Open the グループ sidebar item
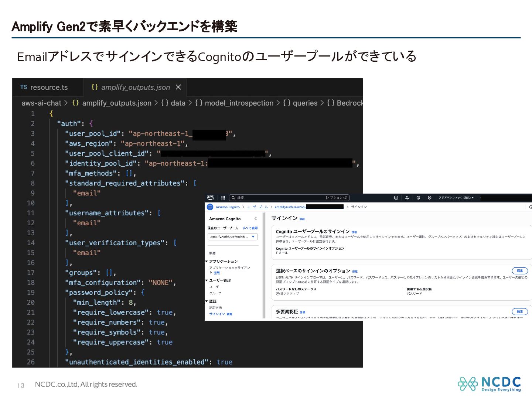Image resolution: width=532 pixels, height=399 pixels. [215, 293]
